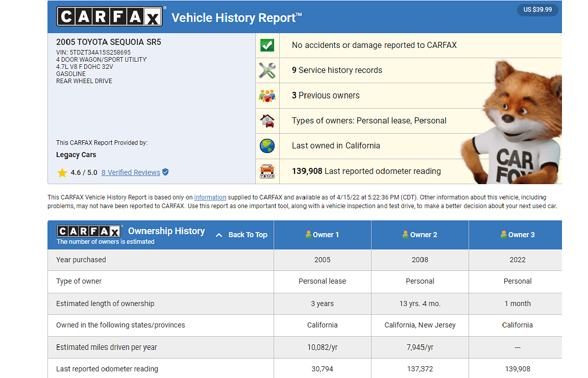588x378 pixels.
Task: Click Back To Top in Ownership History
Action: pos(242,235)
